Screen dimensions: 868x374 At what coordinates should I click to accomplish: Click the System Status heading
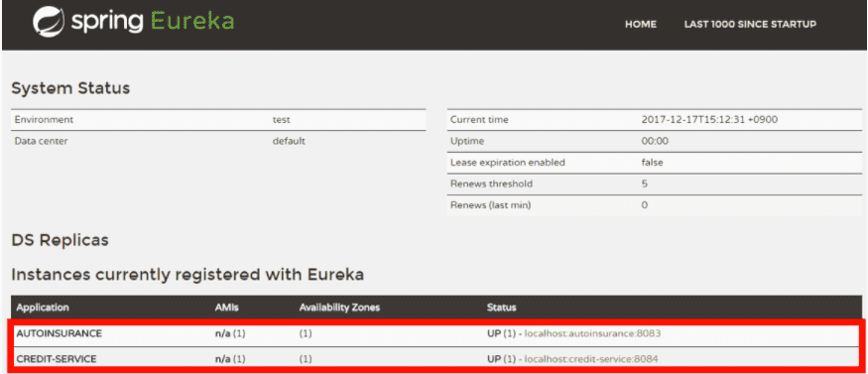pyautogui.click(x=70, y=88)
